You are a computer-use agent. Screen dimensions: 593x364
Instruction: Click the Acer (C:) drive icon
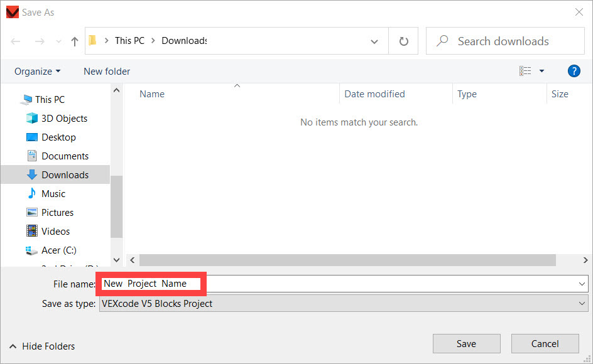(x=31, y=250)
